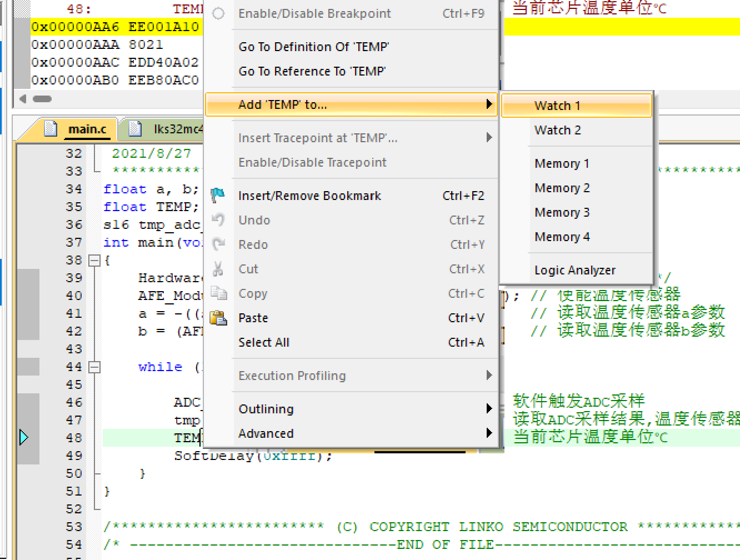Click the yellow execution arrow beside line 48
This screenshot has width=740, height=560.
coord(24,437)
